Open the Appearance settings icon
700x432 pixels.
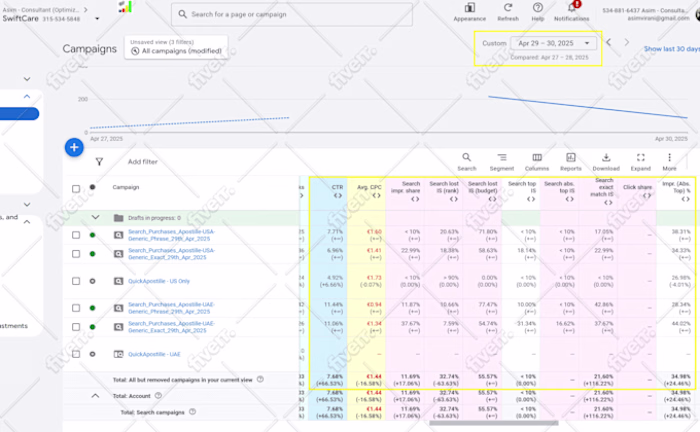(x=469, y=8)
